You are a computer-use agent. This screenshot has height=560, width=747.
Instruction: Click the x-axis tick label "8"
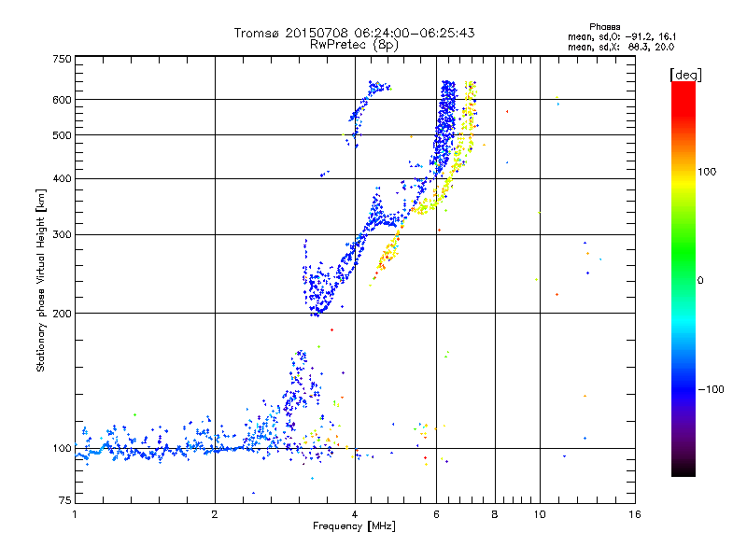[x=495, y=514]
